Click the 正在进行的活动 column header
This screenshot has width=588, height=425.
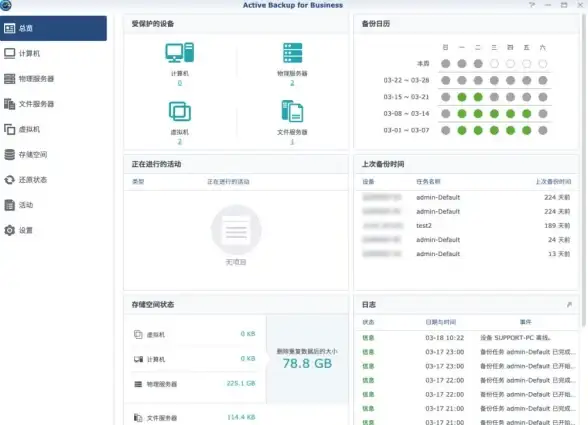point(228,182)
